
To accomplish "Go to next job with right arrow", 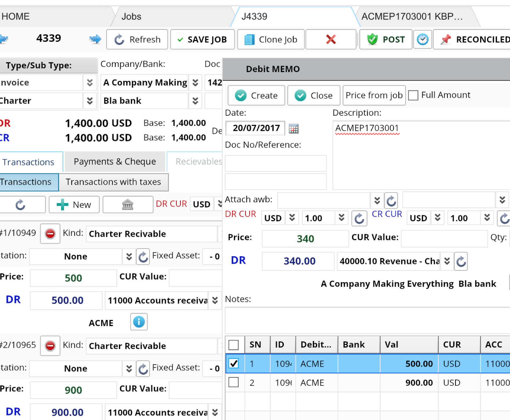I will point(95,39).
